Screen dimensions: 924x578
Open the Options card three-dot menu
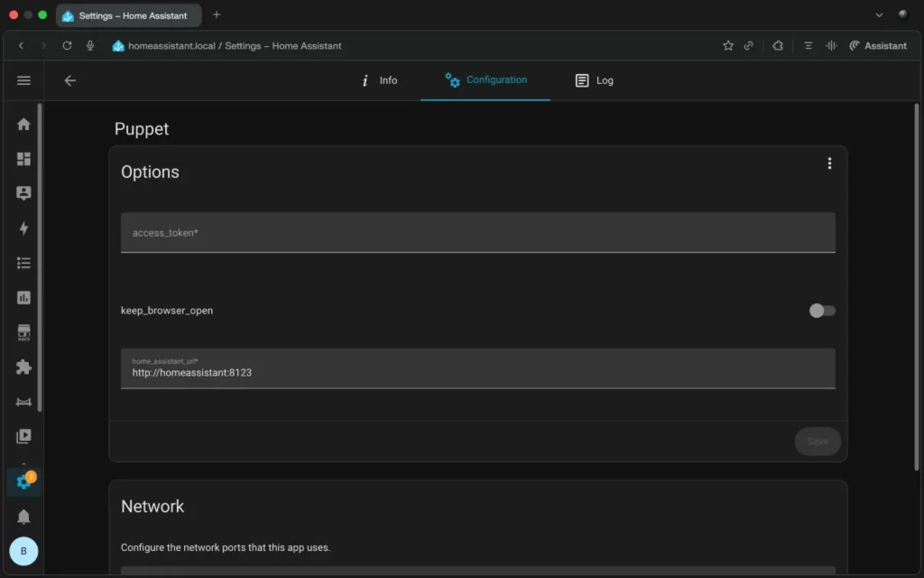pos(829,163)
